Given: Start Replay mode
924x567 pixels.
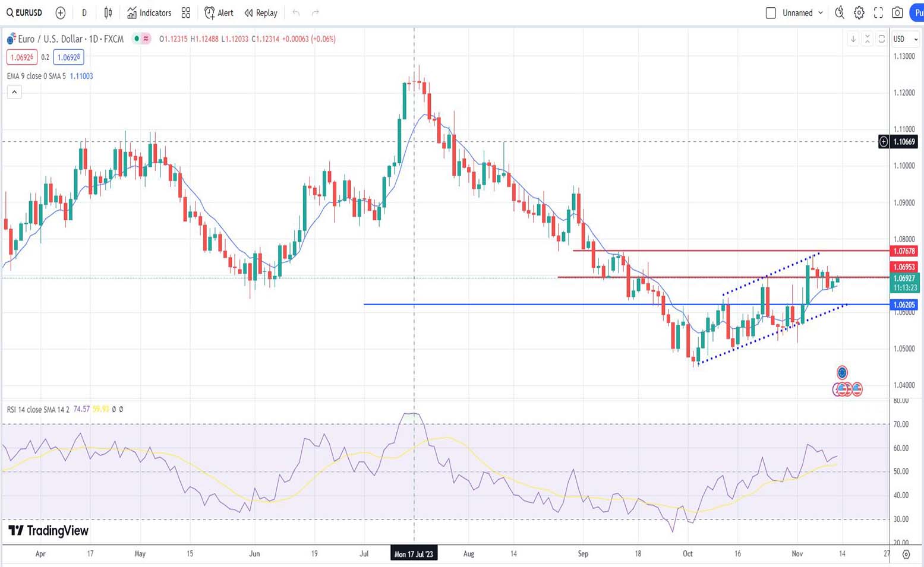Looking at the screenshot, I should pos(261,12).
